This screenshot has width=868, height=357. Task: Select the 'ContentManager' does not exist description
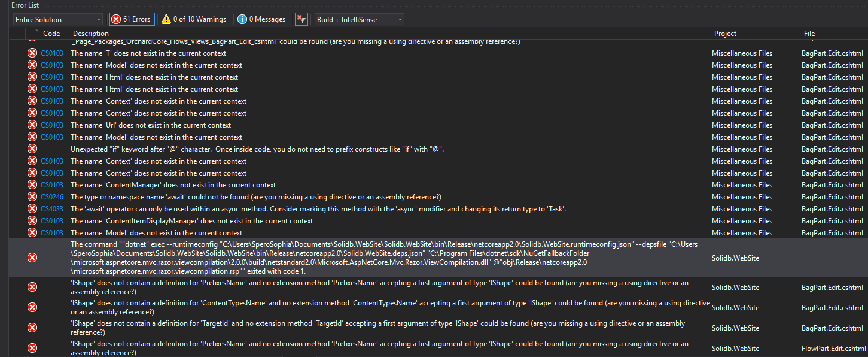(173, 185)
